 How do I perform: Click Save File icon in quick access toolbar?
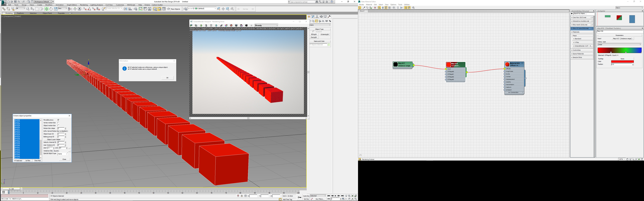[x=15, y=2]
